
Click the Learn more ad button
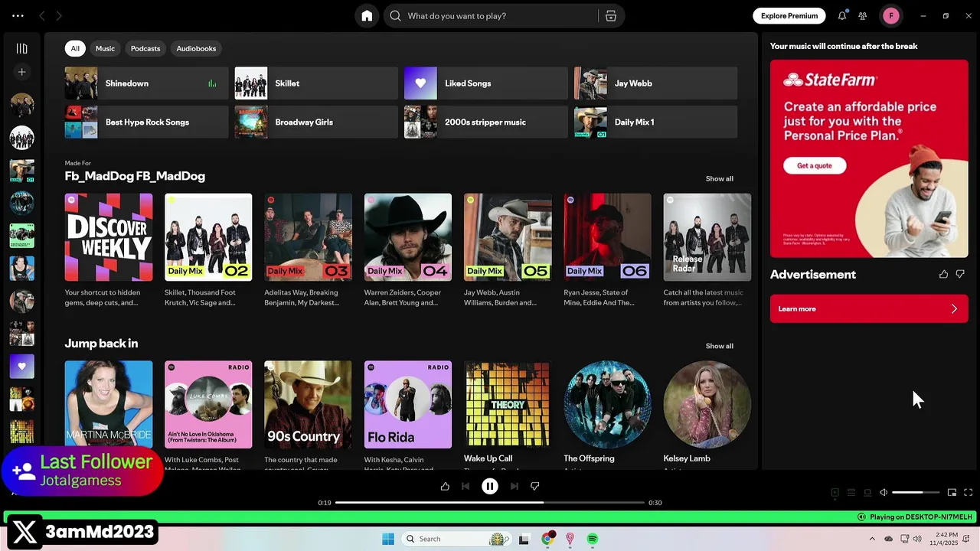(x=869, y=308)
